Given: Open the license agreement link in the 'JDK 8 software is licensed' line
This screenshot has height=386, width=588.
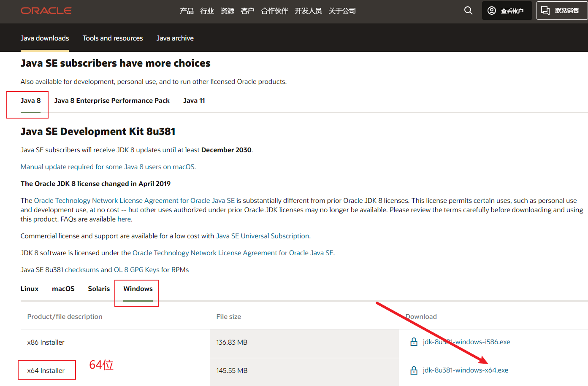Looking at the screenshot, I should pyautogui.click(x=233, y=253).
